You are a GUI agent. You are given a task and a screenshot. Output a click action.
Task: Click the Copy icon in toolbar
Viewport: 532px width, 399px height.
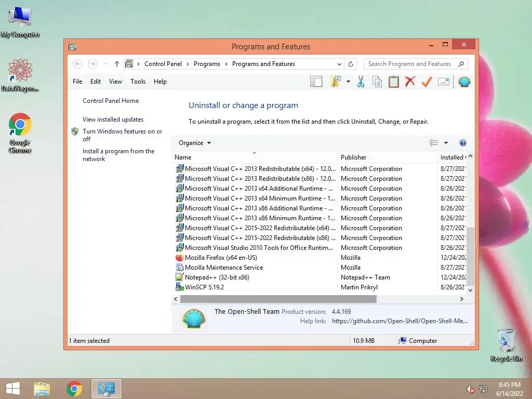377,82
